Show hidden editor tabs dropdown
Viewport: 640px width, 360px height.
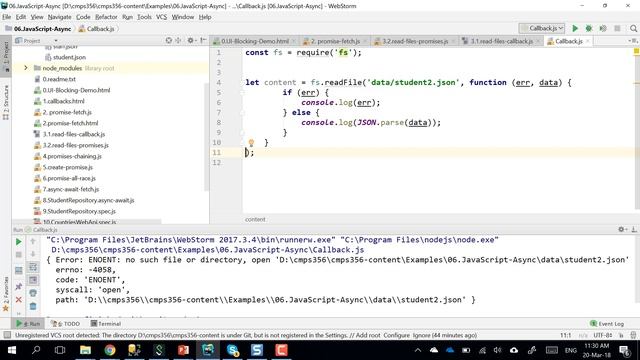pyautogui.click(x=633, y=41)
